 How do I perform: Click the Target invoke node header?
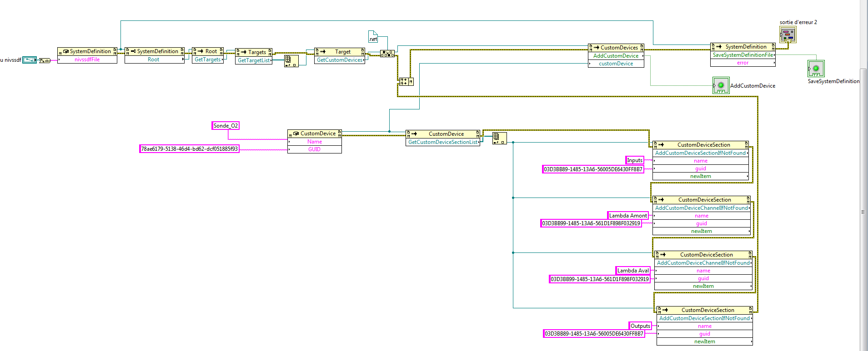click(340, 52)
